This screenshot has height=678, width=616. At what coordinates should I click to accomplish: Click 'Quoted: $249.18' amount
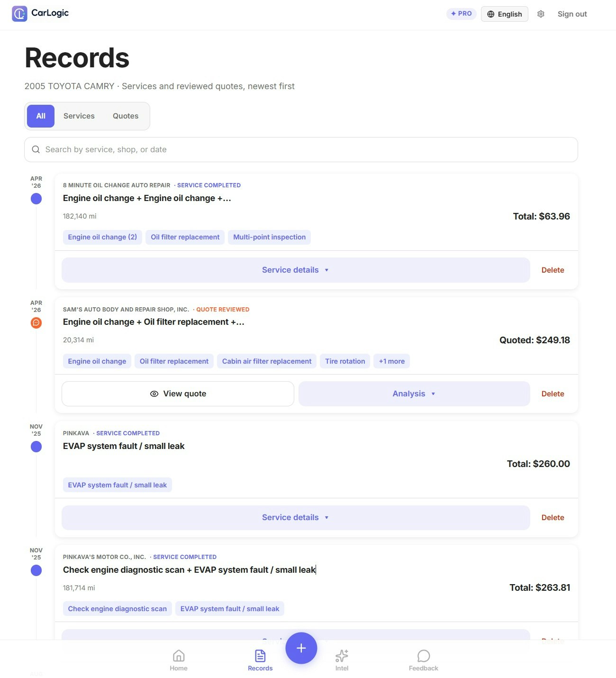click(534, 340)
